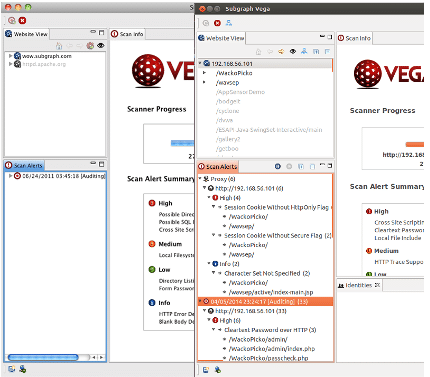The image size is (430, 377).
Task: Maximize left Website View panel
Action: pyautogui.click(x=102, y=32)
